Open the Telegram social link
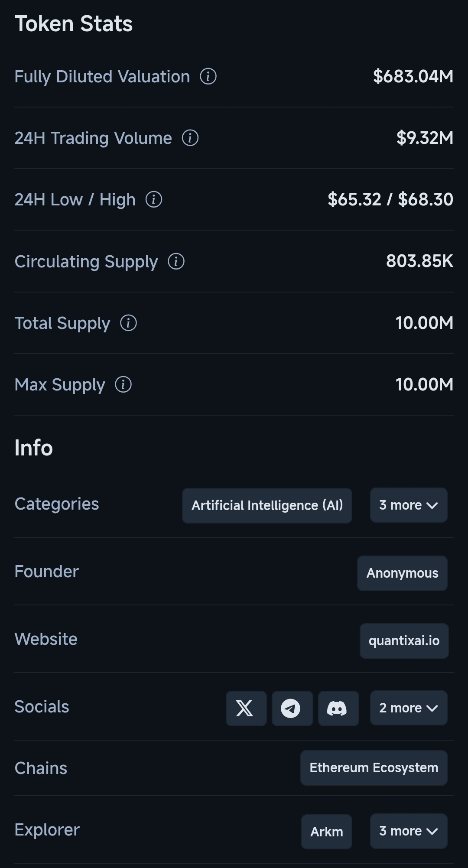468x868 pixels. pos(292,708)
